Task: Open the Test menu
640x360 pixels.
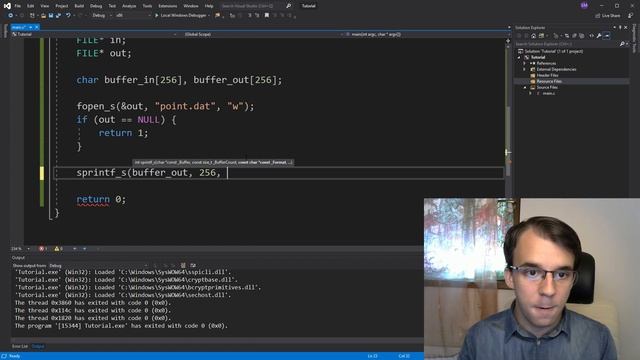Action: 112,6
